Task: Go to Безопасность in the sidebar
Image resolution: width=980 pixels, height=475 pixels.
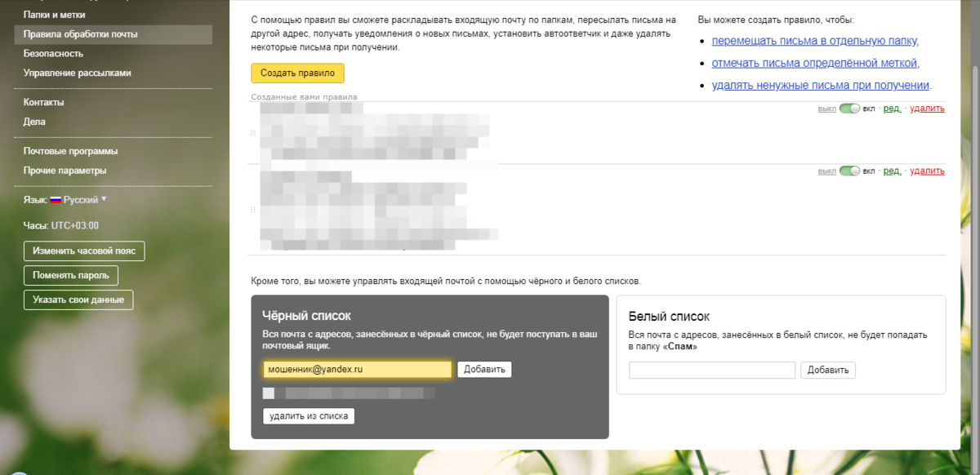Action: [53, 53]
